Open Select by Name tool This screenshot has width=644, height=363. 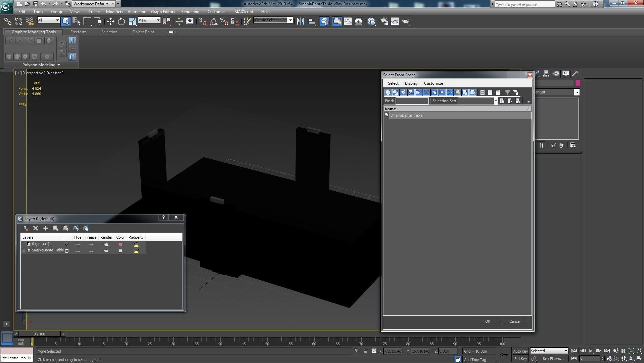(x=76, y=22)
